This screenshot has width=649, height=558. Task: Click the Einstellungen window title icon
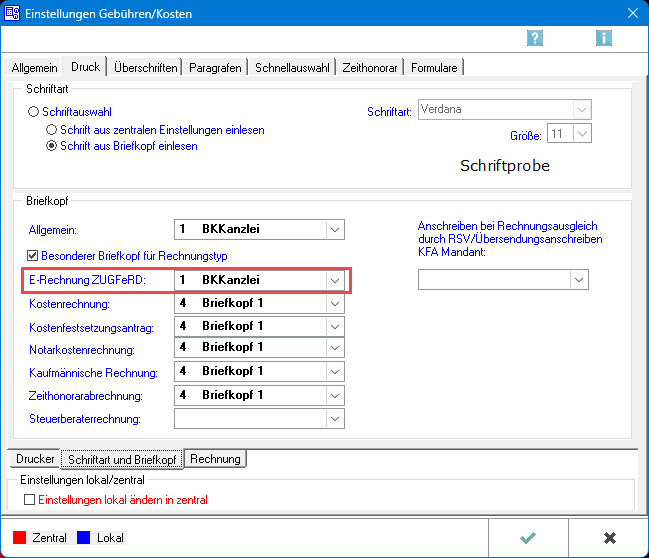pos(13,13)
